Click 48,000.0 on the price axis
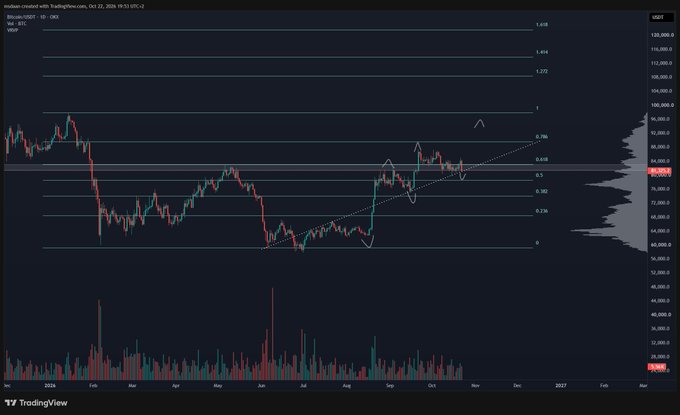The width and height of the screenshot is (680, 415). (x=661, y=287)
